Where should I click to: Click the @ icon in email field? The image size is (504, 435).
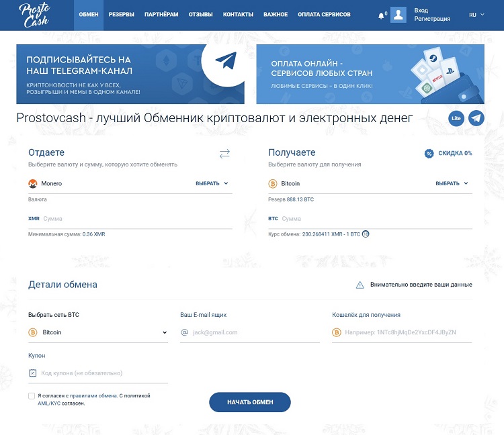point(185,332)
